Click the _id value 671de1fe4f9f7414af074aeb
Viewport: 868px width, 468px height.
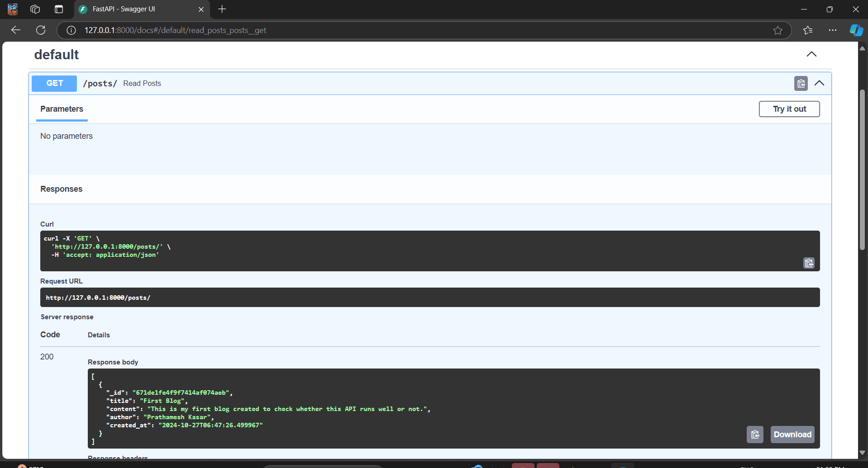click(181, 392)
